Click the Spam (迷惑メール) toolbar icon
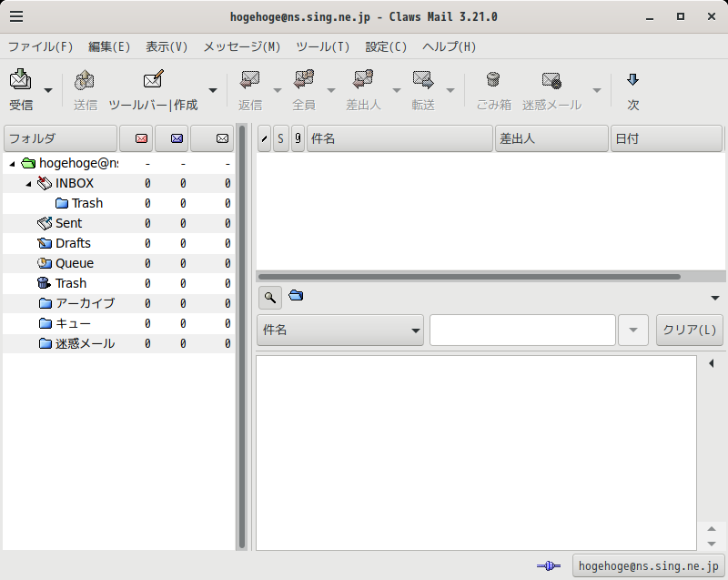 [551, 80]
